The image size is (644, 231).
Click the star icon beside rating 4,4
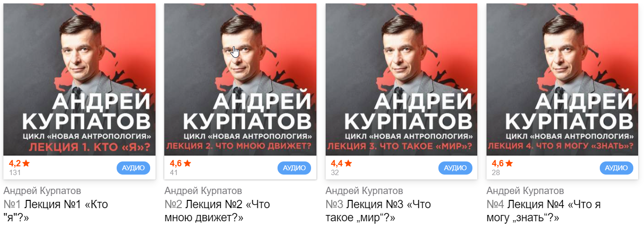348,163
